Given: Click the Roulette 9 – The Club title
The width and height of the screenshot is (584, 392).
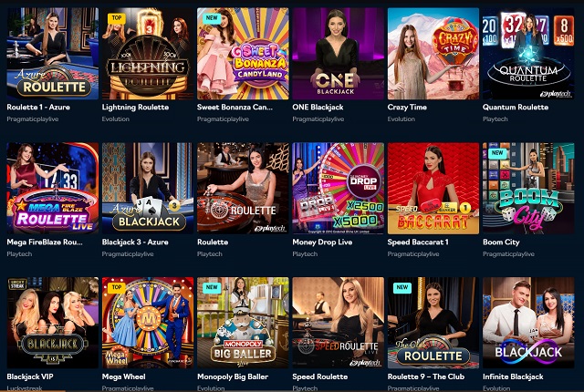Looking at the screenshot, I should point(426,377).
